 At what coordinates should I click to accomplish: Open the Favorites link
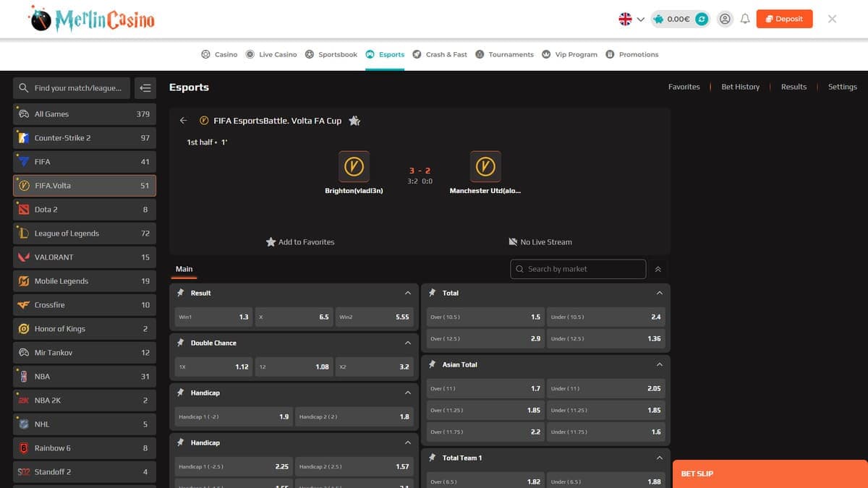pyautogui.click(x=684, y=87)
